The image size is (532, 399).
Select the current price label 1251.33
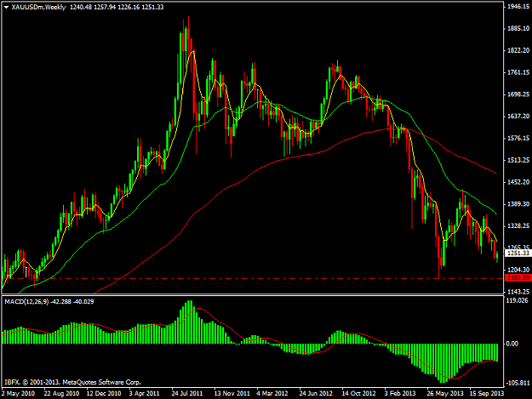(518, 254)
